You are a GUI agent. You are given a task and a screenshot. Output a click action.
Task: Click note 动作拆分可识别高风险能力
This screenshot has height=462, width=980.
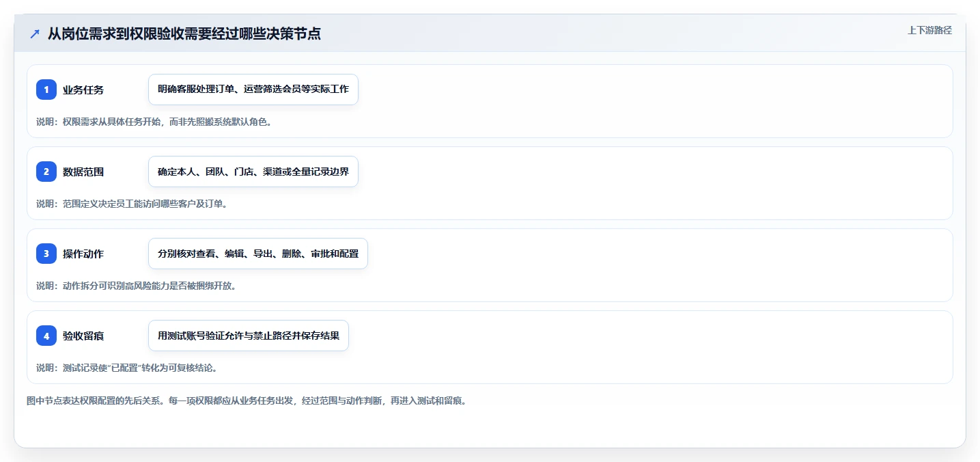(x=136, y=286)
